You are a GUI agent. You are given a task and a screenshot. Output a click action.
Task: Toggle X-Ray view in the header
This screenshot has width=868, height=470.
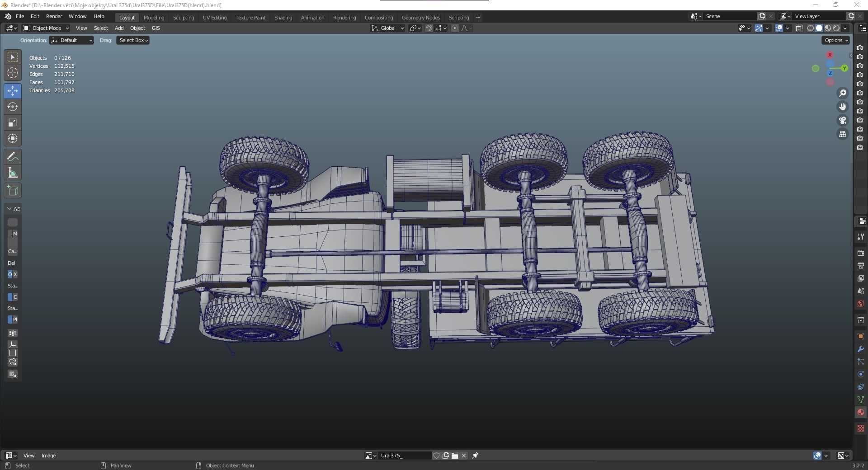coord(799,28)
